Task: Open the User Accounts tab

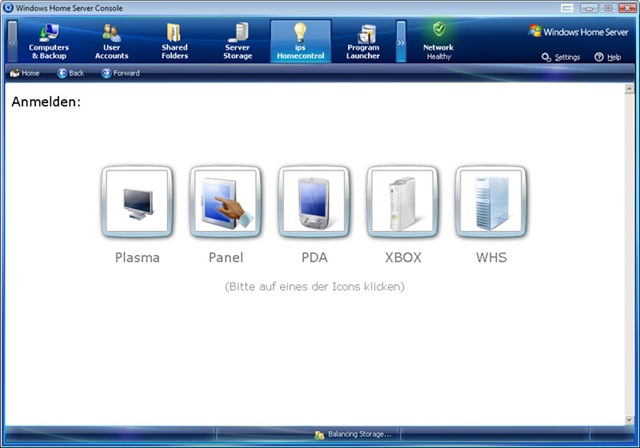Action: (111, 42)
